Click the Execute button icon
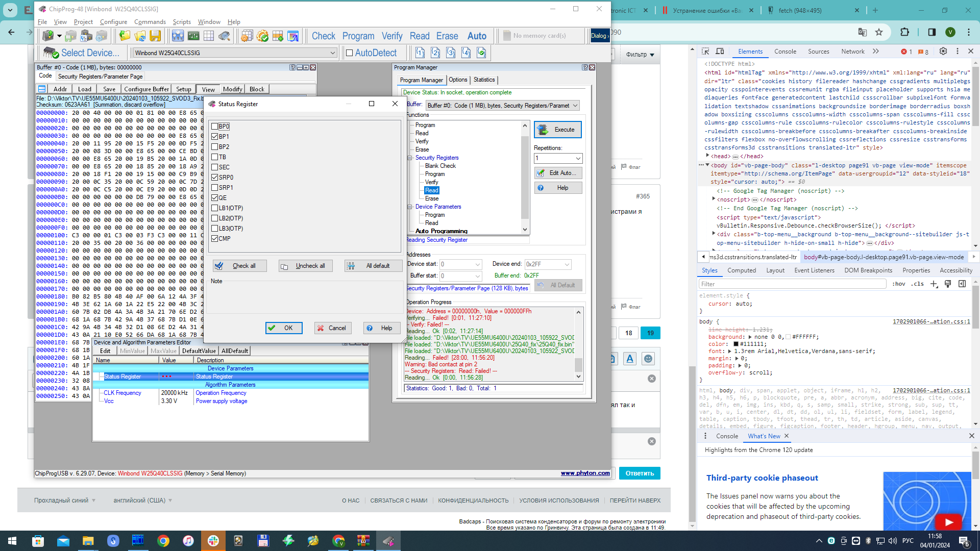The image size is (980, 551). coord(543,130)
